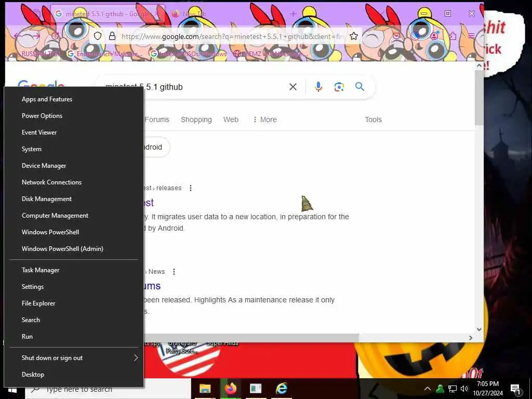Bookmark this page with the star icon

coord(353,36)
